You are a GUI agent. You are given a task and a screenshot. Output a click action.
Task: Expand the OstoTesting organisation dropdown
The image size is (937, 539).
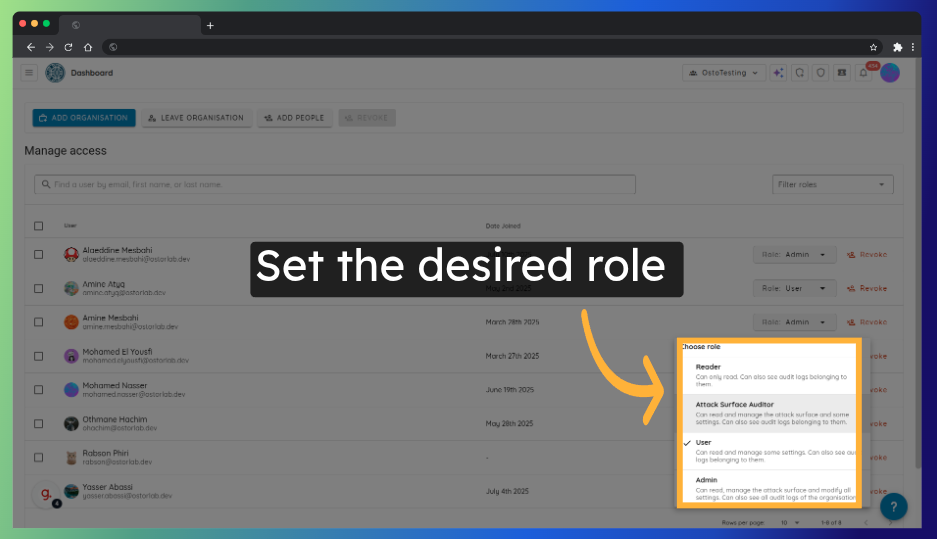click(x=723, y=73)
